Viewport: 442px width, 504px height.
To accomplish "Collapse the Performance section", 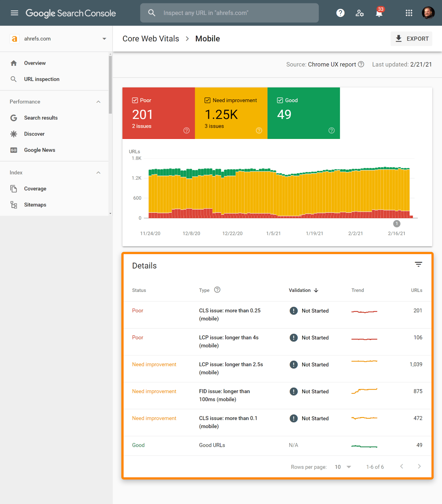I will [x=98, y=102].
